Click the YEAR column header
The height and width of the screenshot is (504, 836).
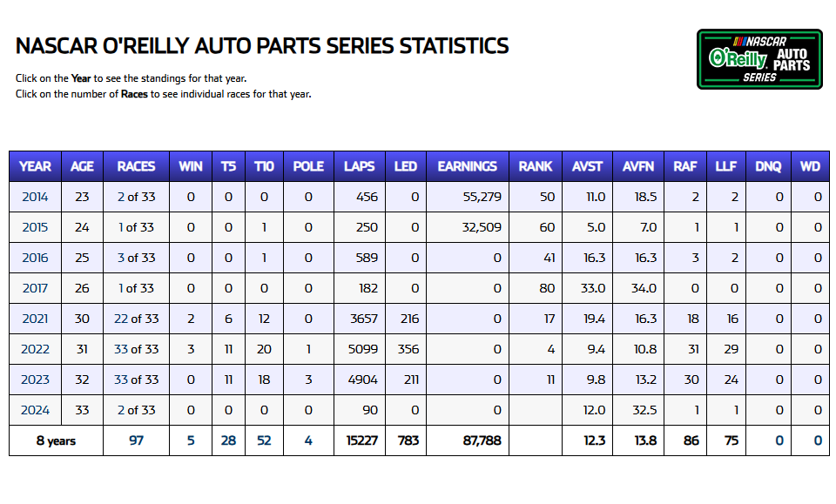(x=35, y=166)
